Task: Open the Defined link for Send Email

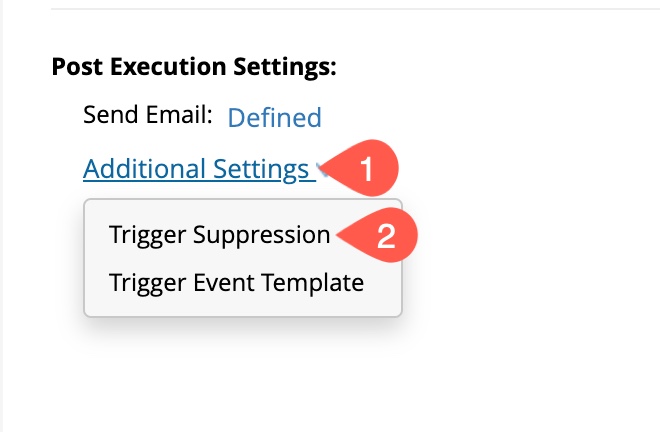Action: (274, 118)
